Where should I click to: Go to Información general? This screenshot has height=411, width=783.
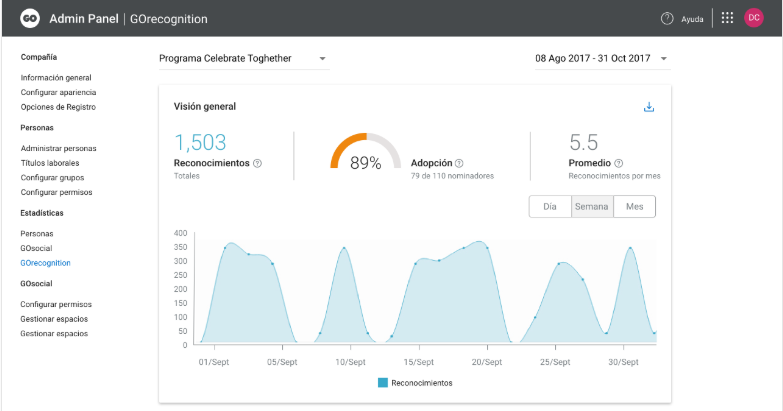(56, 77)
